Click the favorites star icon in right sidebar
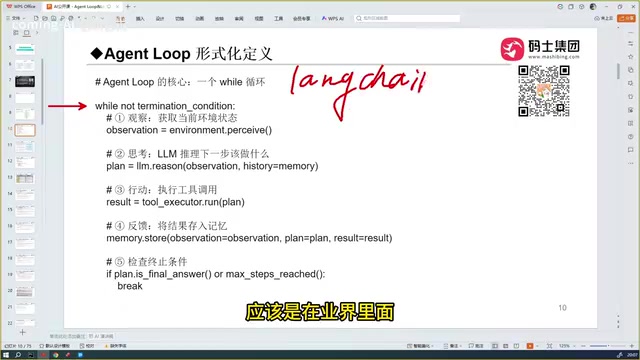The height and width of the screenshot is (360, 640). point(631,57)
